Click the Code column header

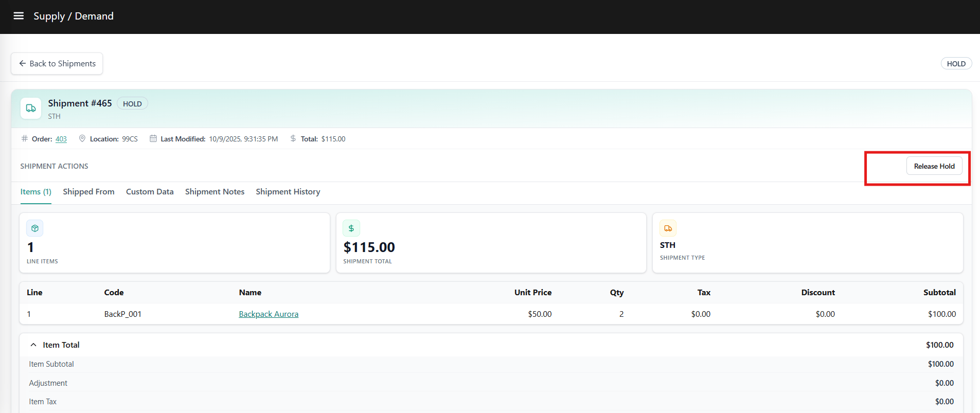[114, 293]
